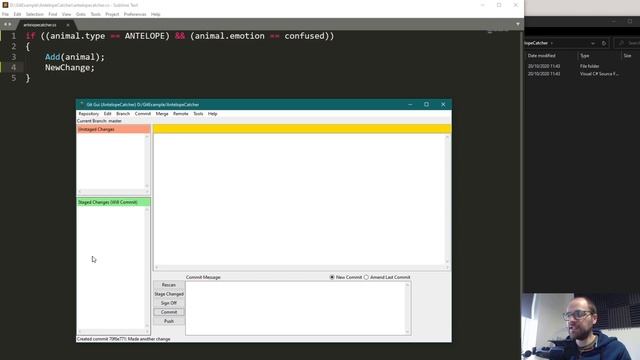
Task: Click the Add(animal); code line
Action: coord(75,57)
